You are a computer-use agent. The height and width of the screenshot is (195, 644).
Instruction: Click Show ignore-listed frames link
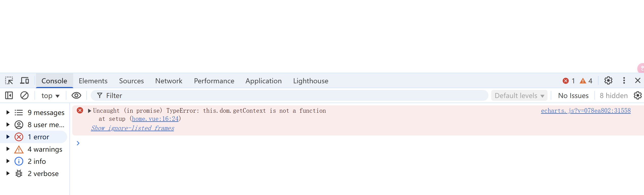132,128
